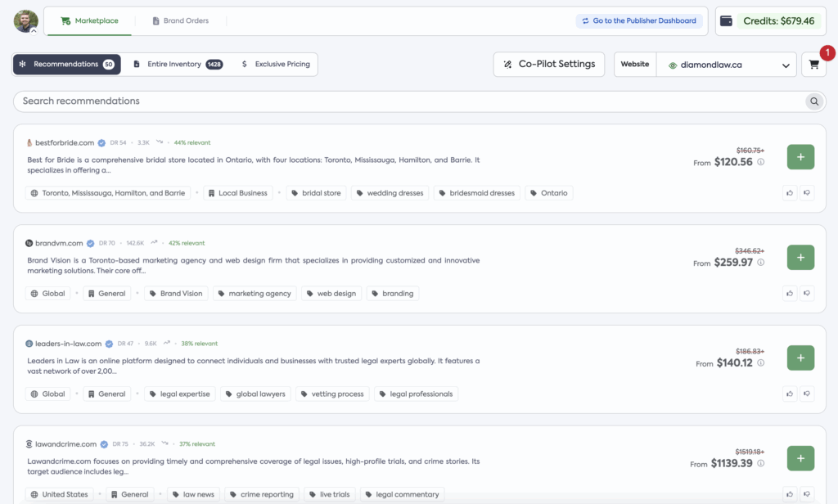Add lawandcrime.com to cart
The image size is (838, 504).
pos(800,458)
